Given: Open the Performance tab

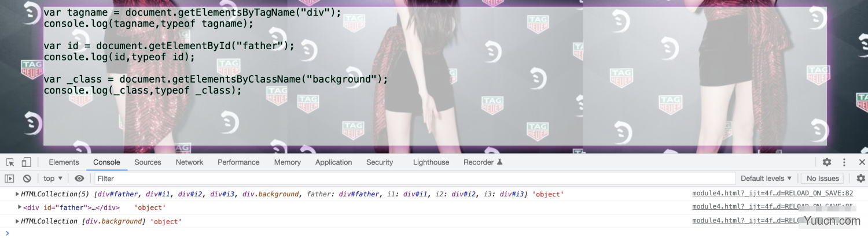Looking at the screenshot, I should (238, 162).
